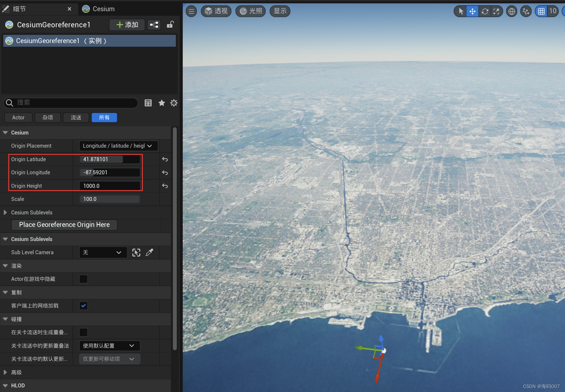Screen dimensions: 565x392
Task: Collapse the HLOD section
Action: 5,385
